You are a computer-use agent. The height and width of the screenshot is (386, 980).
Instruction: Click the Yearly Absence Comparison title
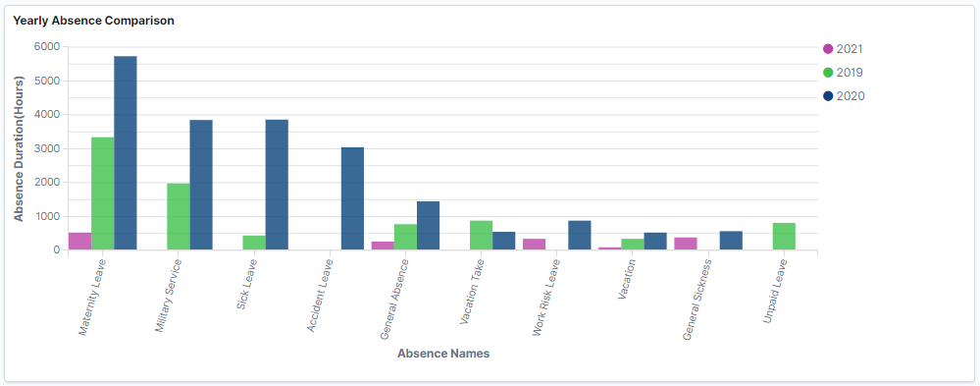click(94, 21)
